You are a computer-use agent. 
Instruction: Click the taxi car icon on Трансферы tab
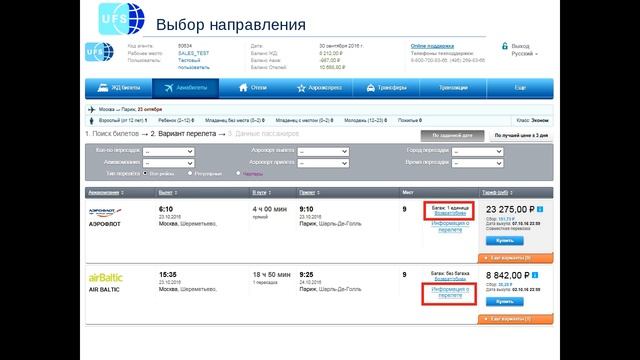370,88
